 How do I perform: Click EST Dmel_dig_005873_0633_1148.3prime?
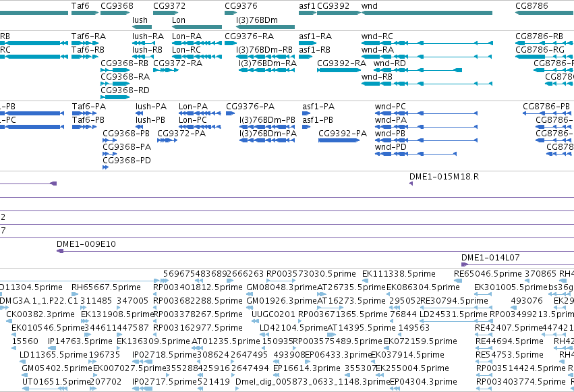tap(312, 382)
